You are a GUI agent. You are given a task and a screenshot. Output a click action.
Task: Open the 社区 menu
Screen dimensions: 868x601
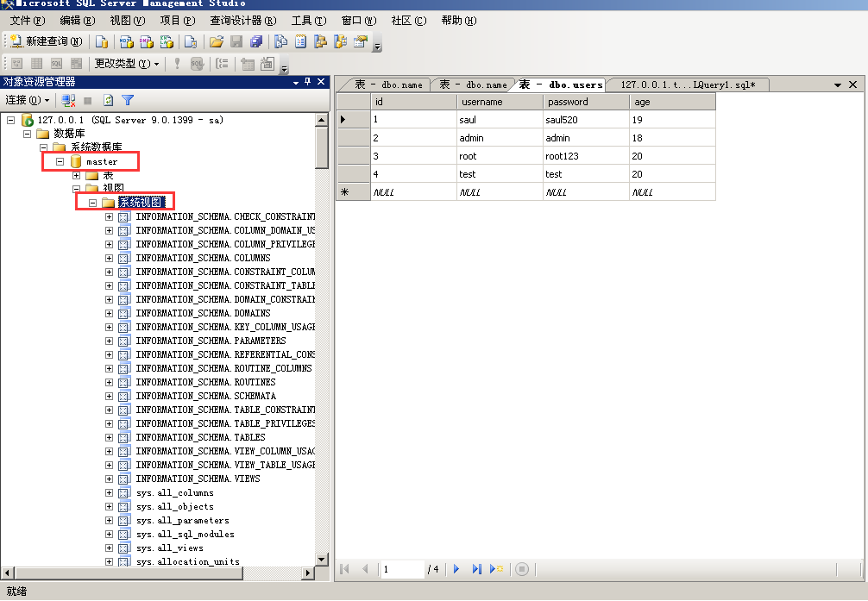pyautogui.click(x=408, y=21)
